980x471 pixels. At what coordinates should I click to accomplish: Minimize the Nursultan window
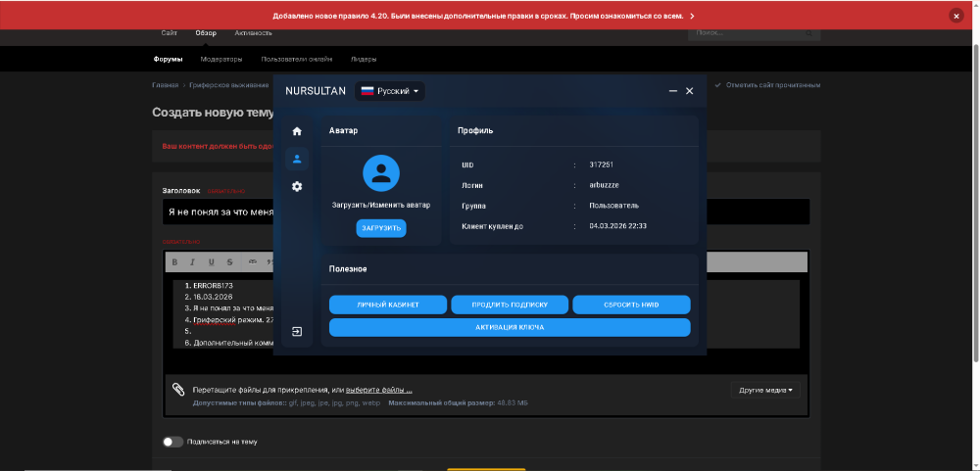(673, 91)
